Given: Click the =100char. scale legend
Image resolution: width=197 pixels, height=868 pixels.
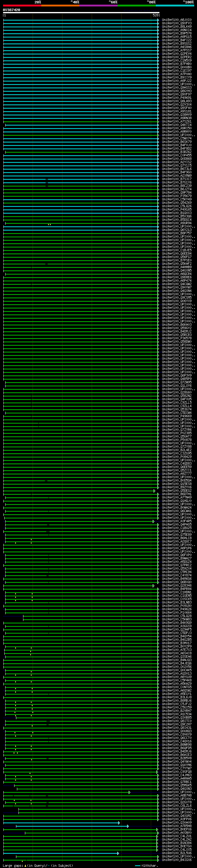Looking at the screenshot, I should coord(147,865).
